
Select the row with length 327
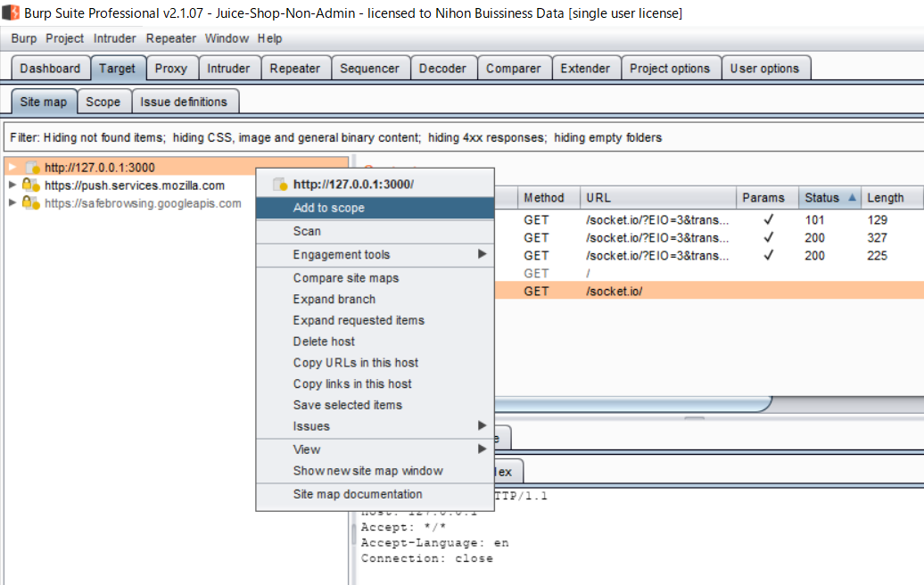tap(709, 237)
